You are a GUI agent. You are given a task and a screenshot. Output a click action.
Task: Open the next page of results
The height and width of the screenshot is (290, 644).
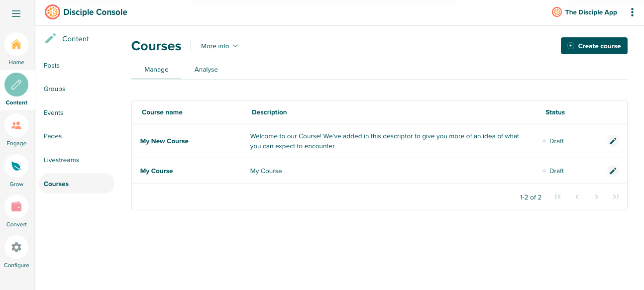click(x=596, y=196)
